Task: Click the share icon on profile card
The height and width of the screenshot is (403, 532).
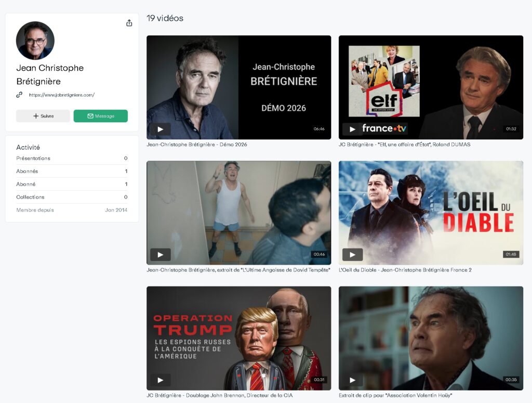Action: pos(129,23)
